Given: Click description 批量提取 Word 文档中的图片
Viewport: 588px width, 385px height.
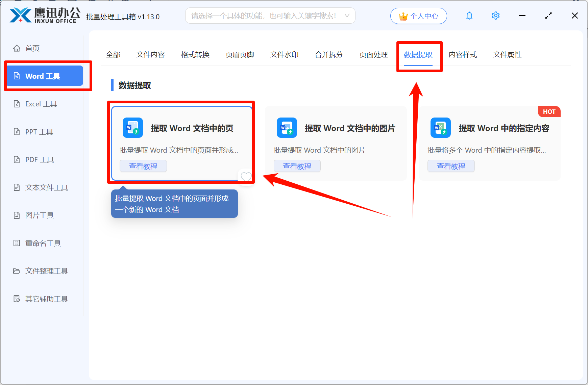Looking at the screenshot, I should coord(319,150).
